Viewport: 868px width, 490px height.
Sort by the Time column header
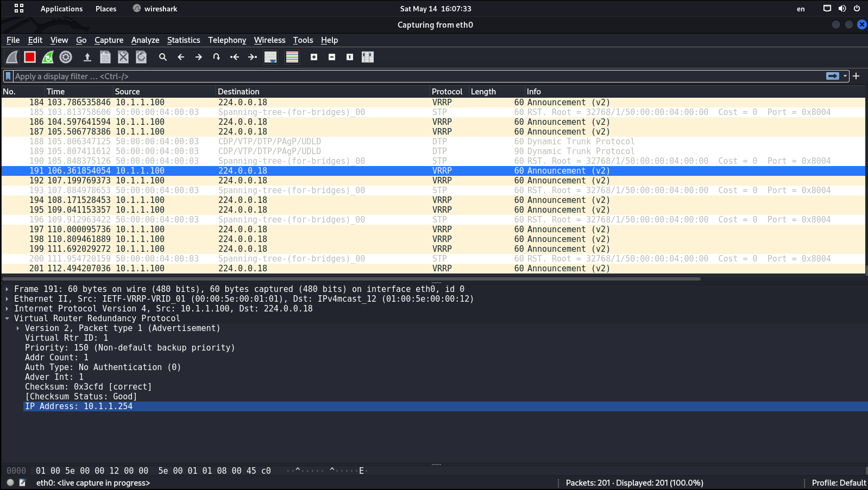pyautogui.click(x=79, y=92)
